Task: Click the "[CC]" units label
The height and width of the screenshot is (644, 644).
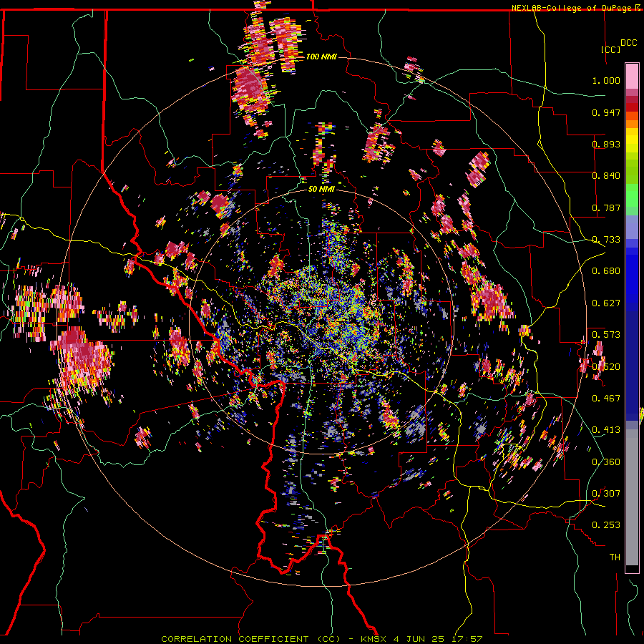Action: (x=611, y=49)
